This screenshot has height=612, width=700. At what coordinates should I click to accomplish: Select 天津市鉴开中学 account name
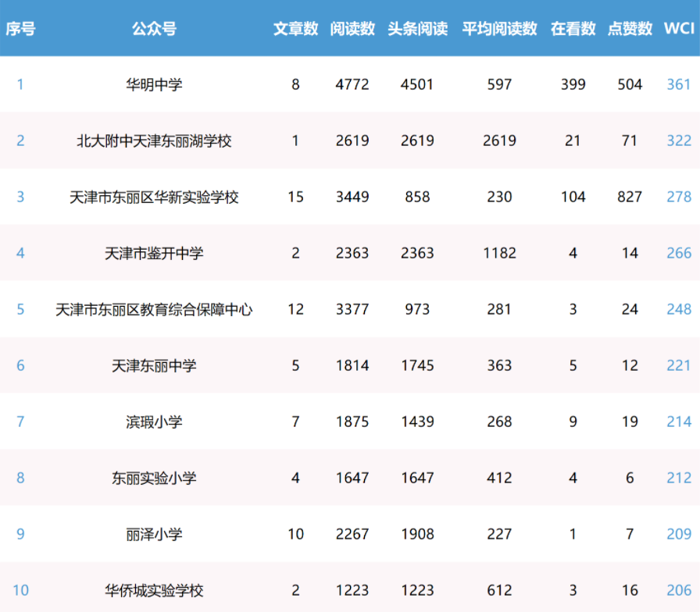(154, 253)
